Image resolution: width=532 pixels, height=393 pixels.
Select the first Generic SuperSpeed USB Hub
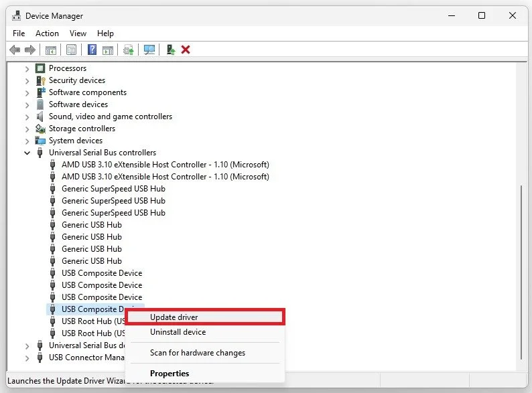coord(113,189)
